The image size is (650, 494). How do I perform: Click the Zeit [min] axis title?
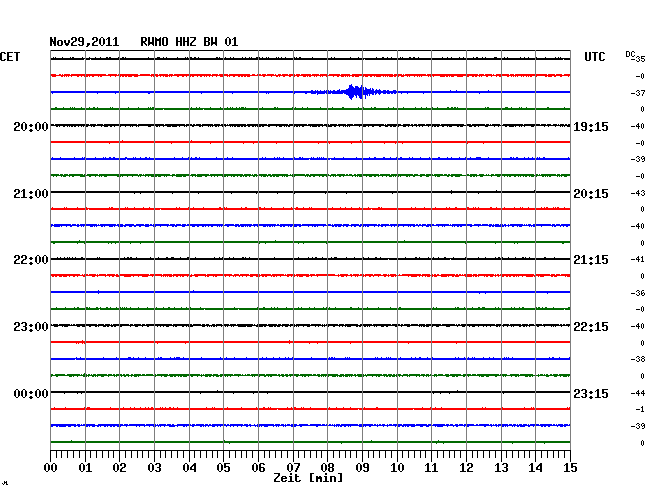pos(308,478)
